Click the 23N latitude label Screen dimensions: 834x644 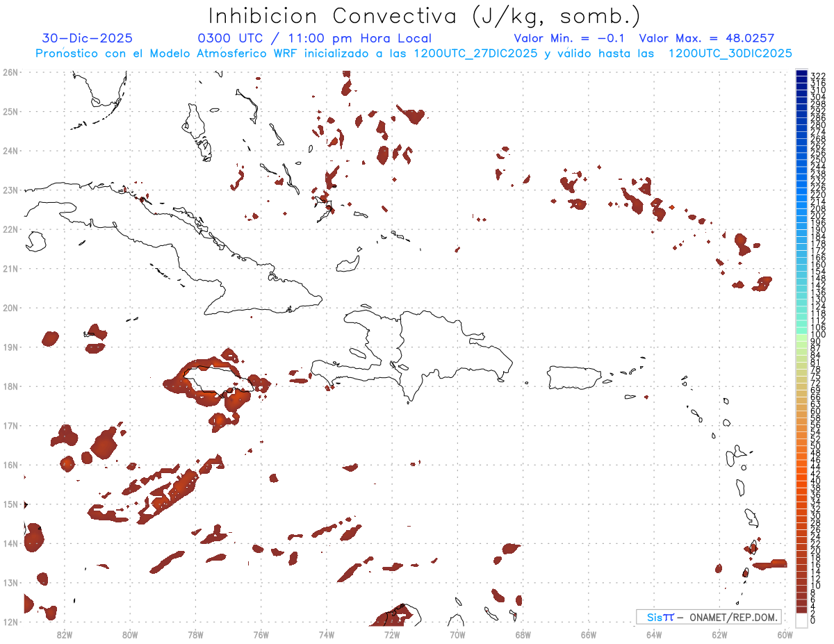coord(10,190)
